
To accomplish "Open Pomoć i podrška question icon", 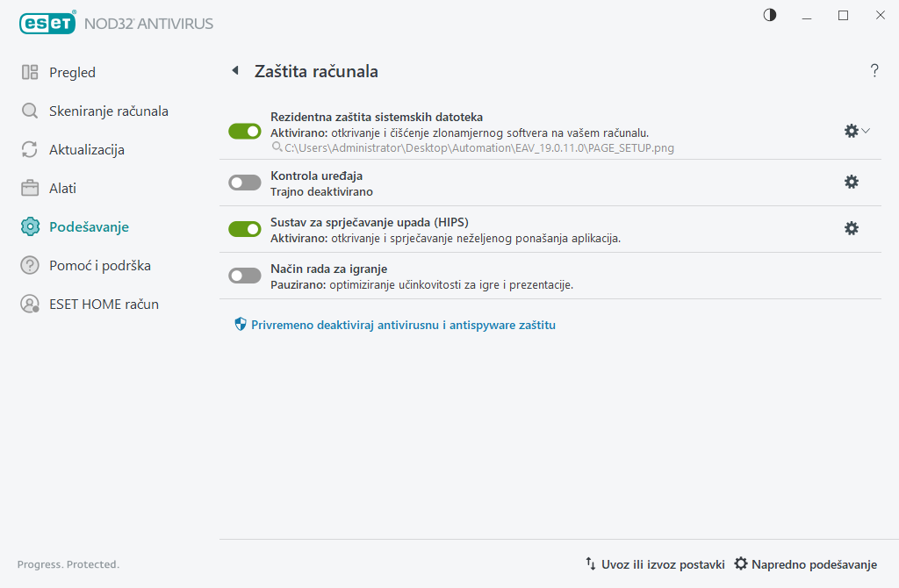I will pyautogui.click(x=29, y=265).
